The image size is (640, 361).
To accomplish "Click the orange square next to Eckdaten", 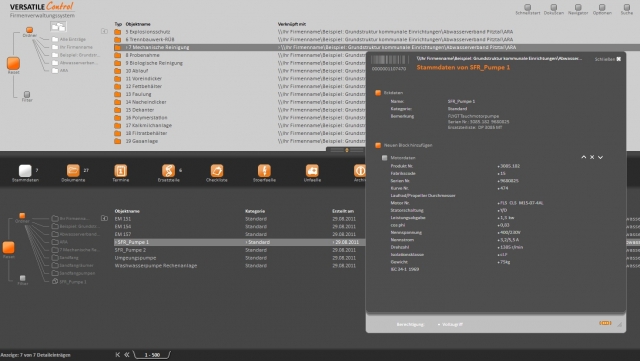I will click(378, 93).
